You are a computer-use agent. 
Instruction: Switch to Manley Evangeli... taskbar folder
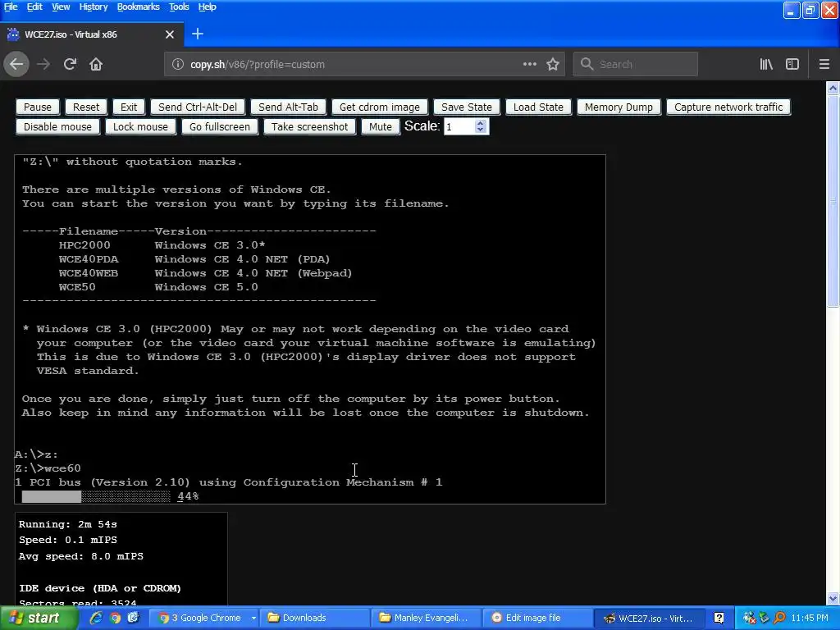click(427, 618)
